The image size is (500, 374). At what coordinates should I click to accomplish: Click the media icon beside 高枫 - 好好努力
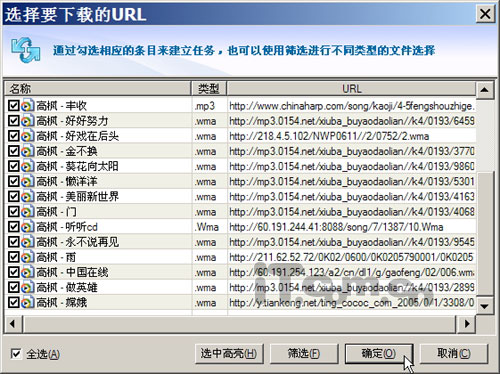(27, 121)
